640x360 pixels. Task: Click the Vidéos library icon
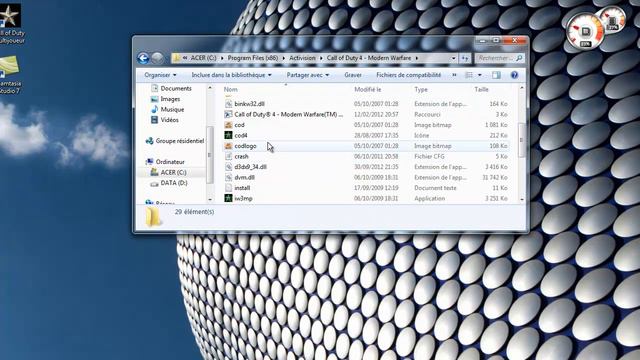(154, 120)
